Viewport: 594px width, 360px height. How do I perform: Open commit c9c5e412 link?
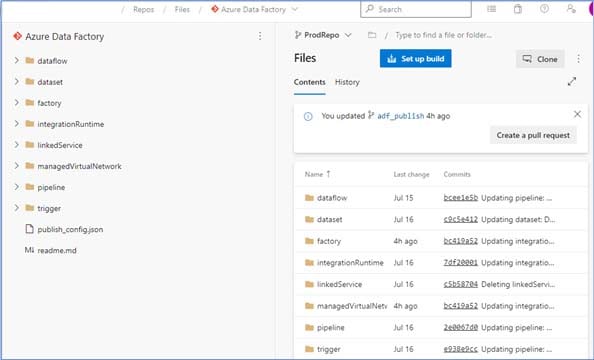(461, 219)
